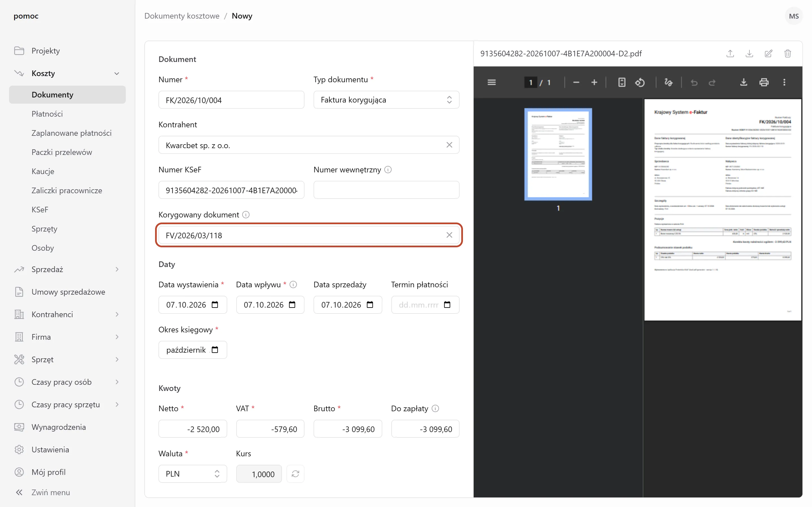The height and width of the screenshot is (507, 812).
Task: Edit the attached PDF file name
Action: pos(768,54)
